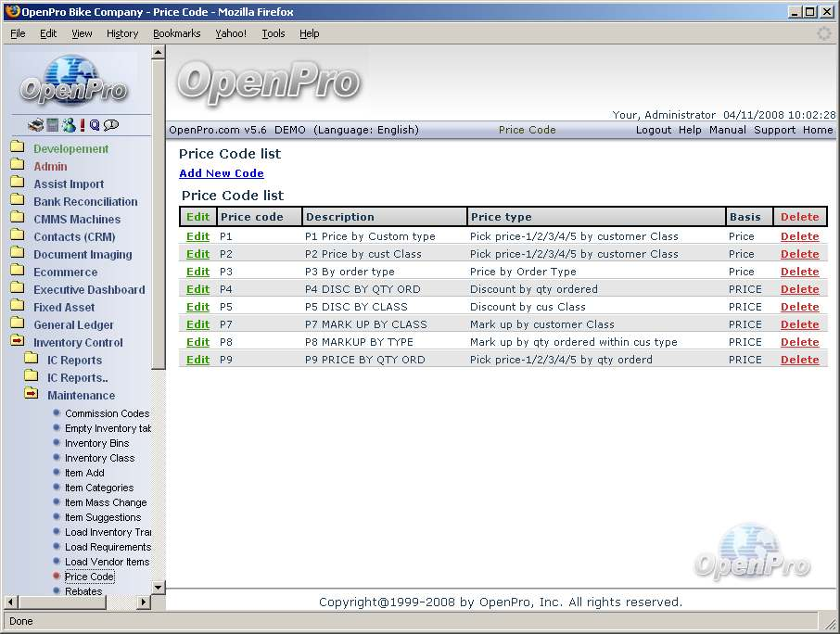The height and width of the screenshot is (634, 840).
Task: Open the Bookmarks menu
Action: (x=176, y=33)
